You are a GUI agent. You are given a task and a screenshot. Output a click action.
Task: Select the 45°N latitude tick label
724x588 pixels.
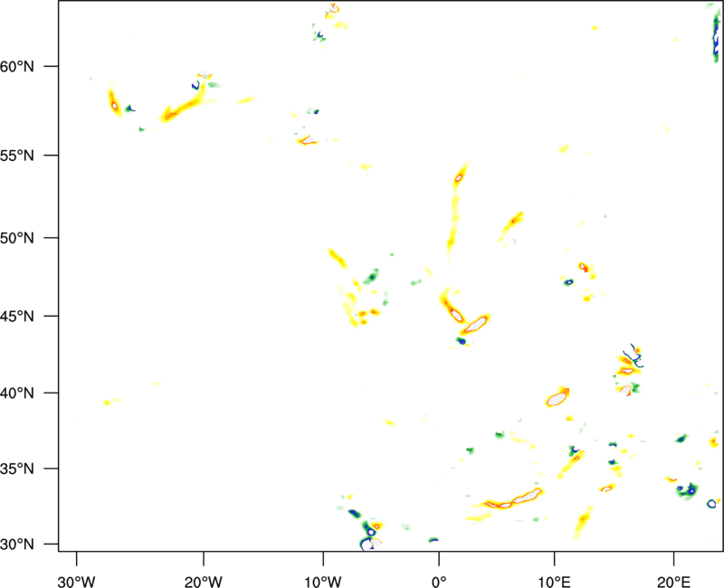17,317
